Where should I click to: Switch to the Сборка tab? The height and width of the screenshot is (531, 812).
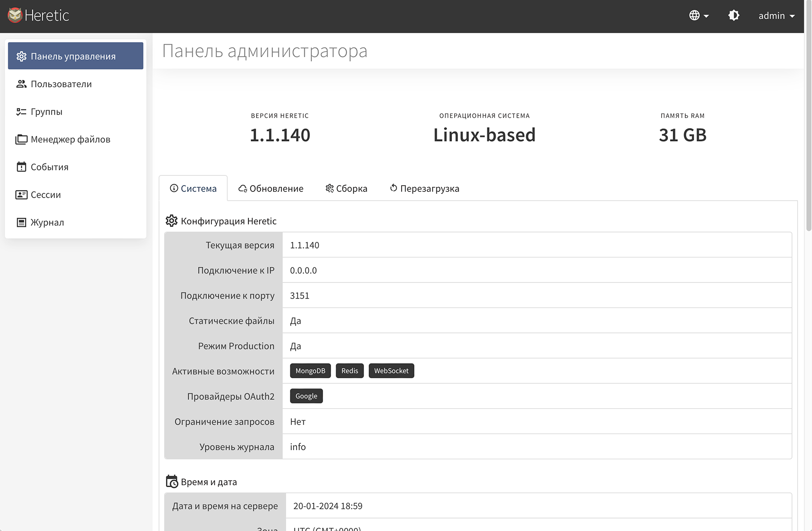point(346,188)
